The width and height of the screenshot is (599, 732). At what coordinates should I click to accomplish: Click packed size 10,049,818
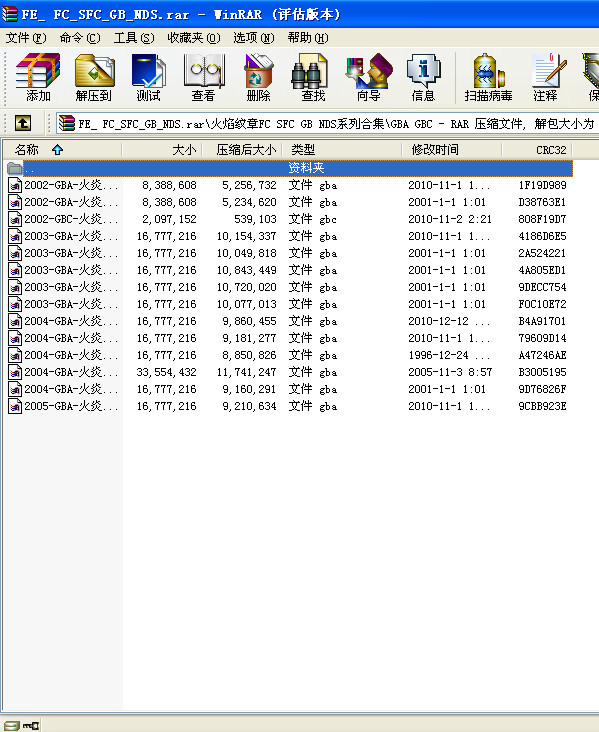247,253
